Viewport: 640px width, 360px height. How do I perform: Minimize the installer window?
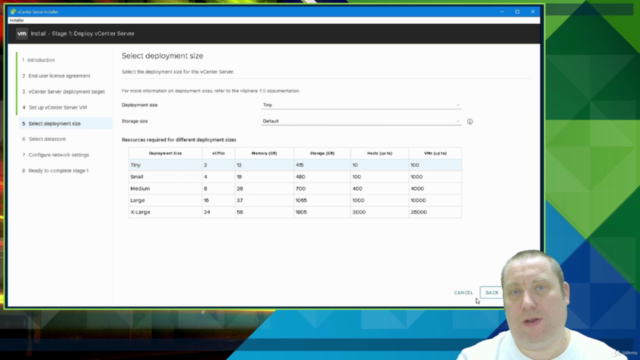pyautogui.click(x=502, y=12)
